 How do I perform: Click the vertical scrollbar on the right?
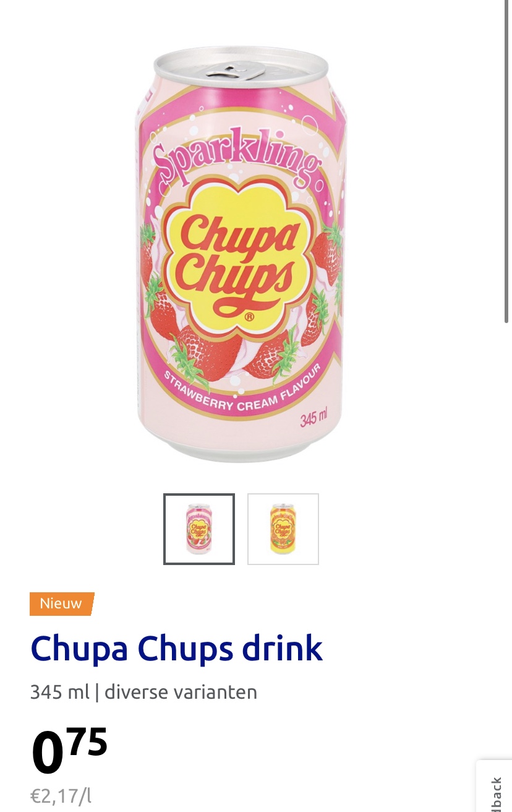click(508, 161)
